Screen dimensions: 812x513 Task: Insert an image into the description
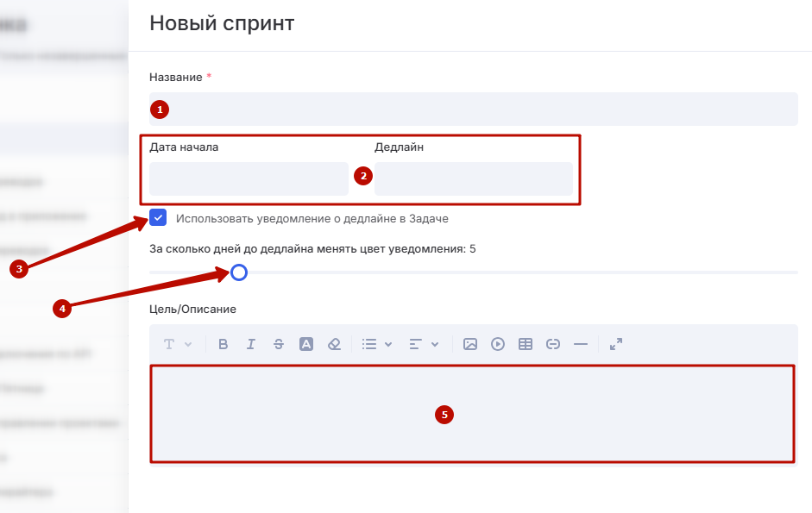coord(470,344)
